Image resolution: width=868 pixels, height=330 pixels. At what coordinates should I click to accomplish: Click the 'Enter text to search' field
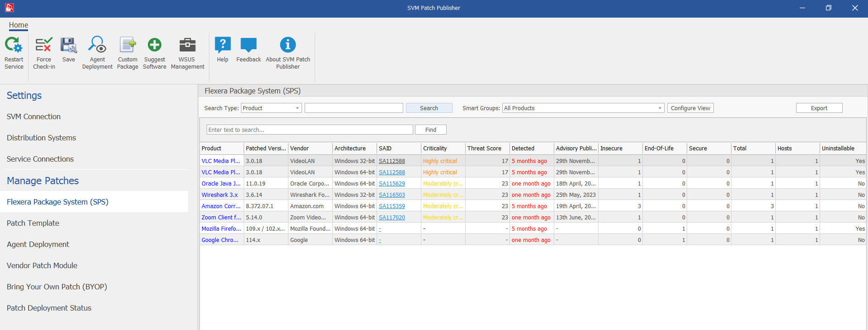click(310, 130)
